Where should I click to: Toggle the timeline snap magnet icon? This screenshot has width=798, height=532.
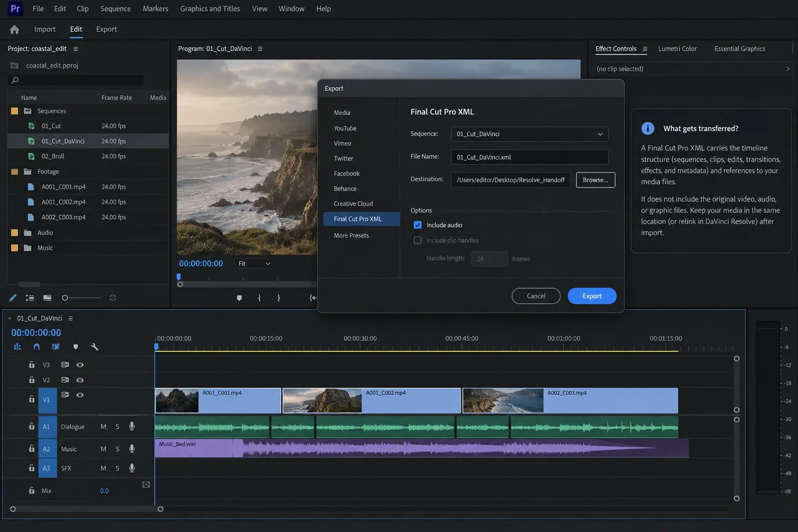click(x=36, y=347)
